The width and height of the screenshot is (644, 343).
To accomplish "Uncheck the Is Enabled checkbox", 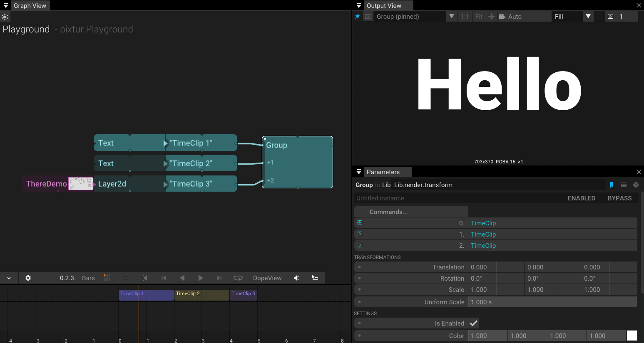I will pyautogui.click(x=474, y=323).
